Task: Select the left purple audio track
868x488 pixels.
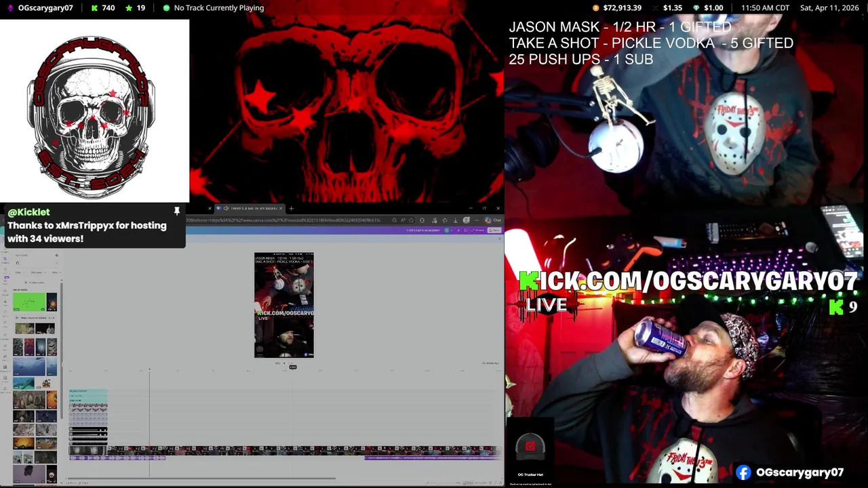Action: click(x=117, y=458)
